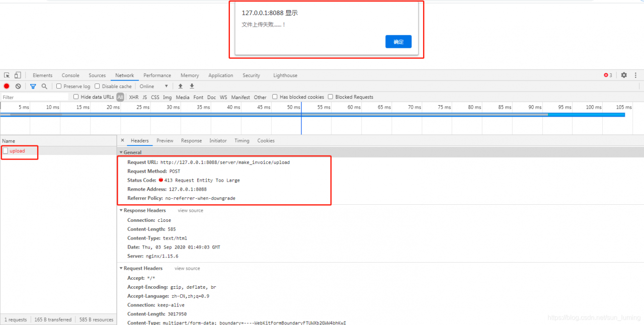
Task: Switch to the Elements panel
Action: (x=43, y=75)
